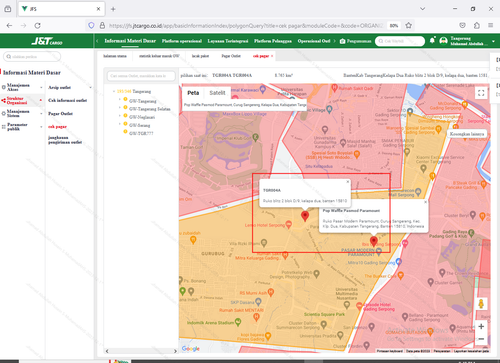Switch to the Pagar Outlet tab
500x363 pixels.
tap(231, 56)
